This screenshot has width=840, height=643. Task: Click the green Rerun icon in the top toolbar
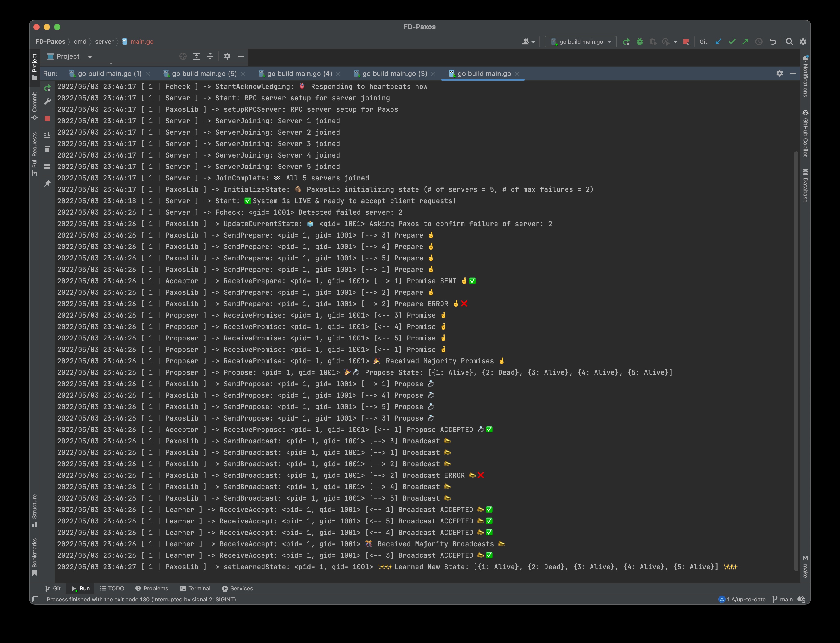point(626,42)
